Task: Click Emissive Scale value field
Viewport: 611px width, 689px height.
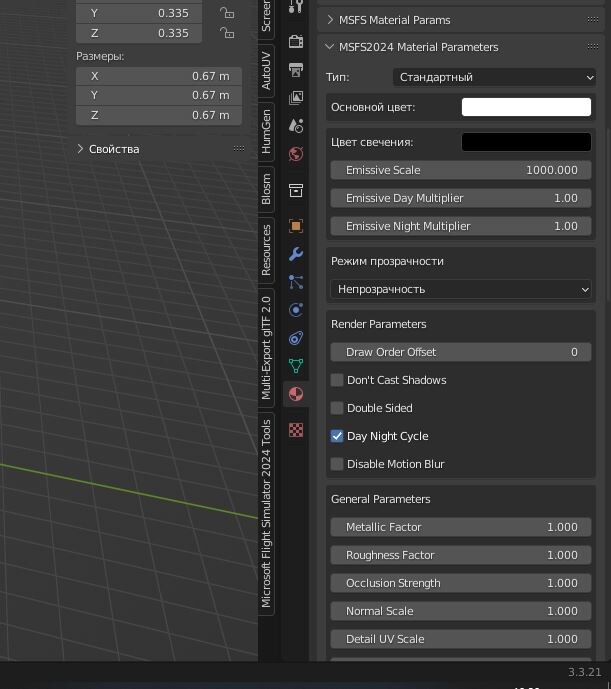Action: [x=461, y=170]
